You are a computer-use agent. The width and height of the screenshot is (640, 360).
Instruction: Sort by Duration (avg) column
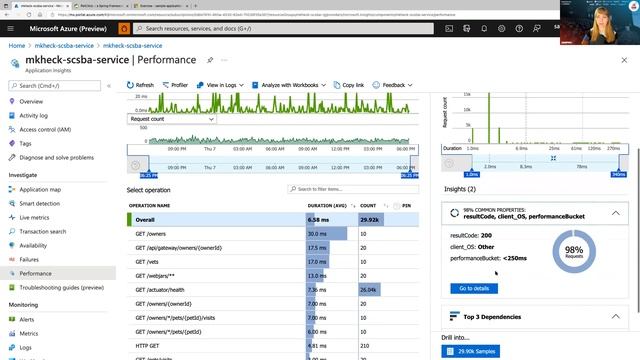click(327, 206)
